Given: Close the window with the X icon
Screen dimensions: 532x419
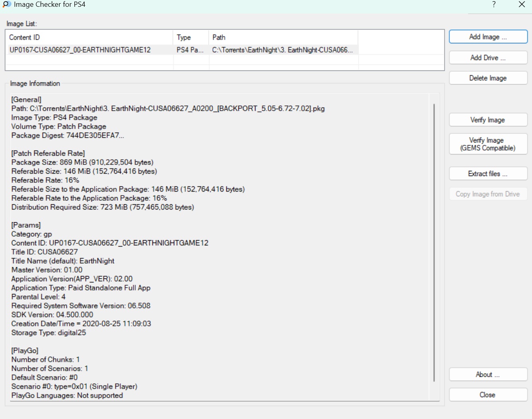Looking at the screenshot, I should pos(522,4).
